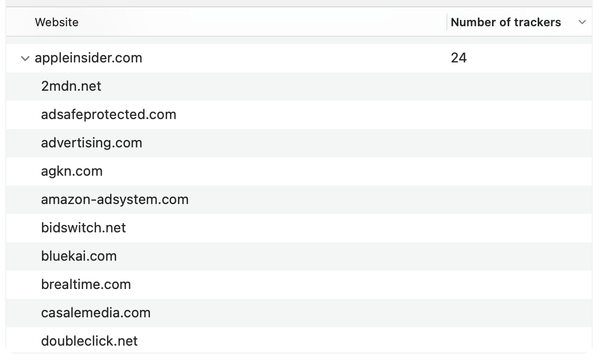Image resolution: width=599 pixels, height=364 pixels.
Task: Click the tracker count 24
Action: point(459,58)
